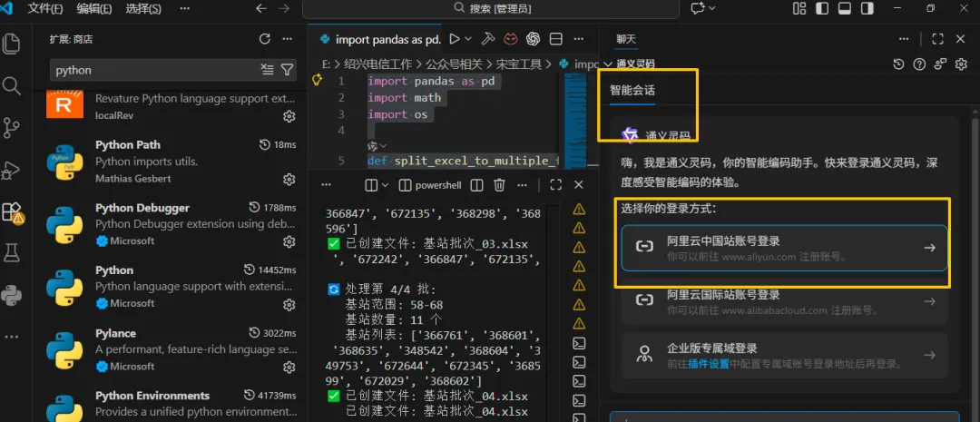Kill terminal with trash icon

pos(499,185)
